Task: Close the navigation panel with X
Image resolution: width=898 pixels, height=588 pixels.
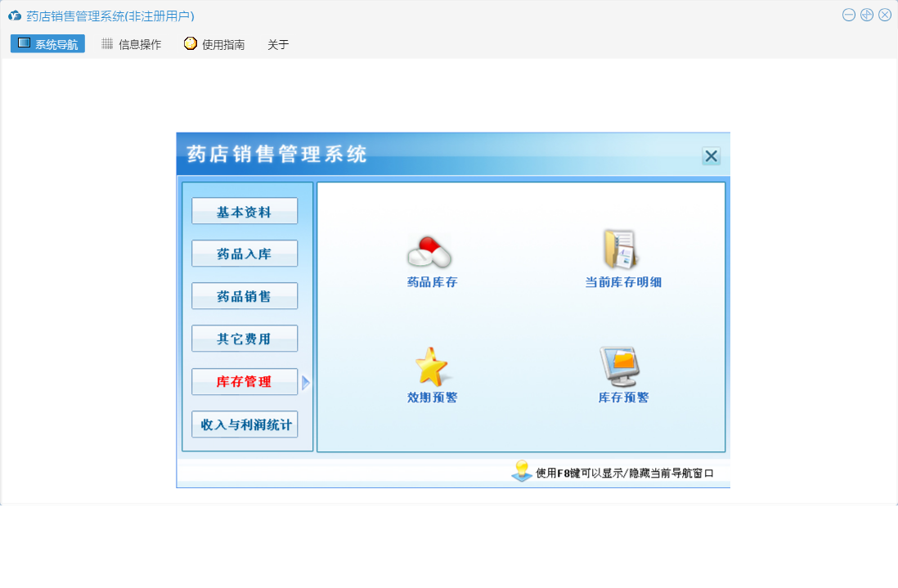Action: [x=711, y=155]
